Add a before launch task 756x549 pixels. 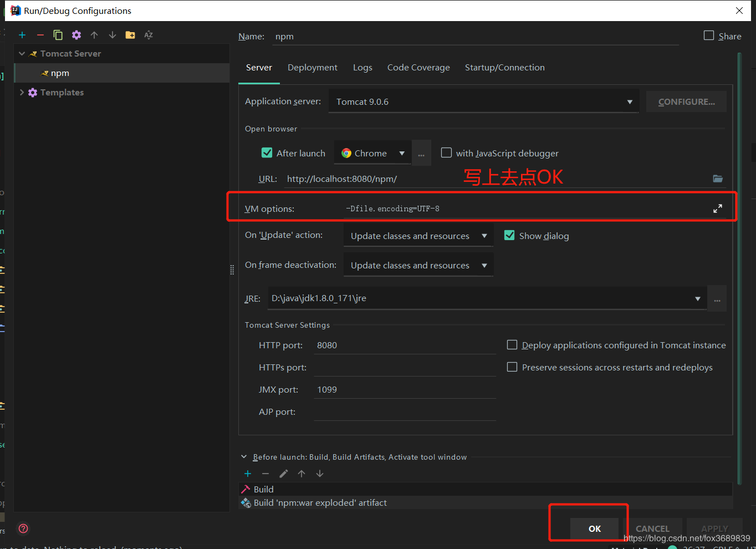coord(248,474)
